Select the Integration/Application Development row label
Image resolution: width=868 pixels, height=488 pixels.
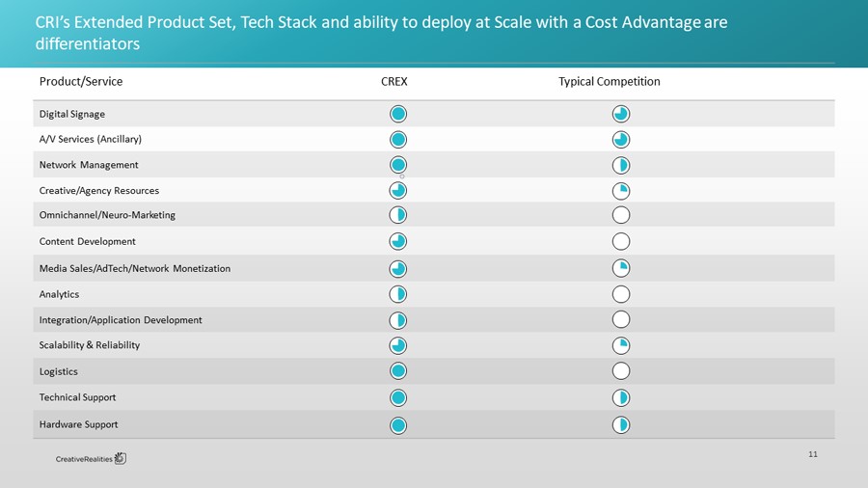point(121,319)
